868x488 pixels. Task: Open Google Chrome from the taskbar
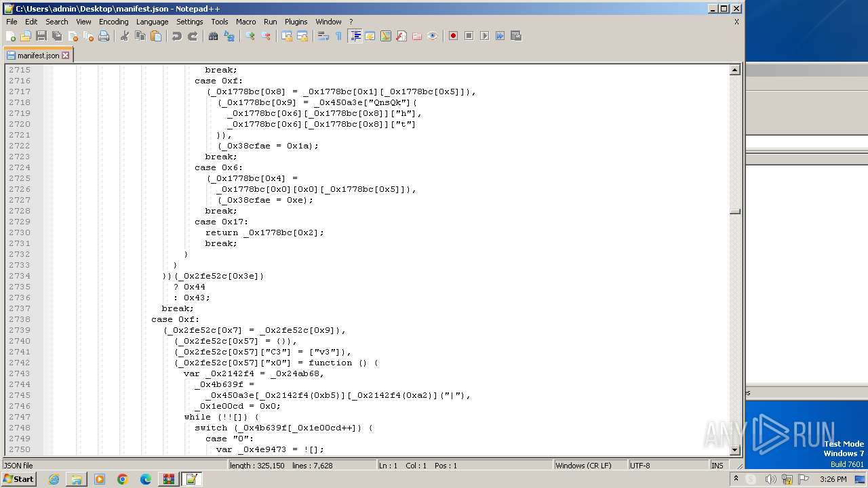point(123,479)
